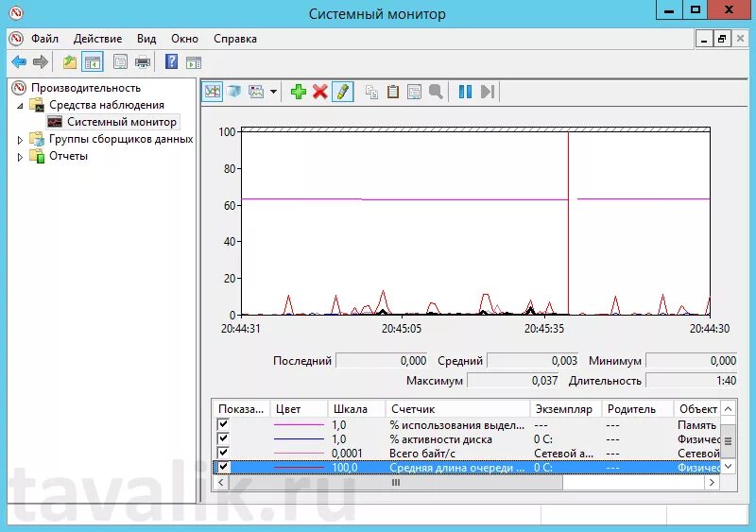This screenshot has width=756, height=532.
Task: Open the Справка menu
Action: point(234,39)
